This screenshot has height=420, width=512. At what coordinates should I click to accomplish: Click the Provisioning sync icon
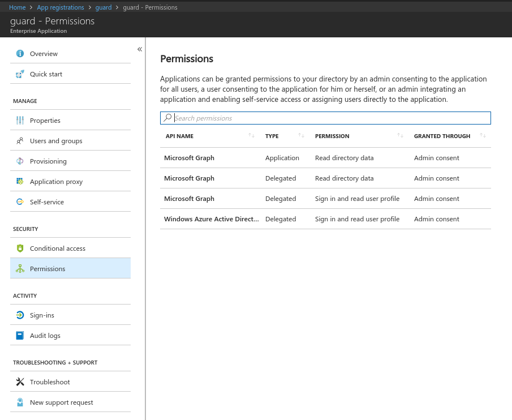[x=20, y=161]
